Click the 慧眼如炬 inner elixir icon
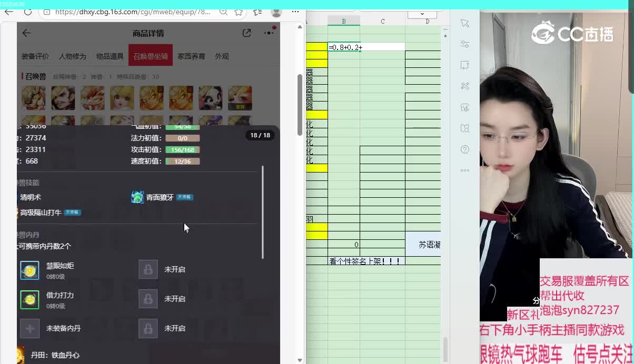 [29, 270]
